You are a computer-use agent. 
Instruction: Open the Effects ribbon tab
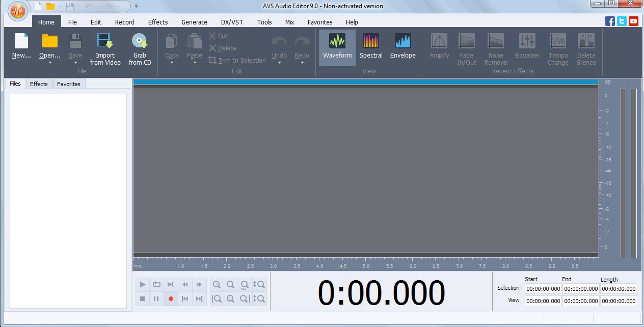coord(158,22)
